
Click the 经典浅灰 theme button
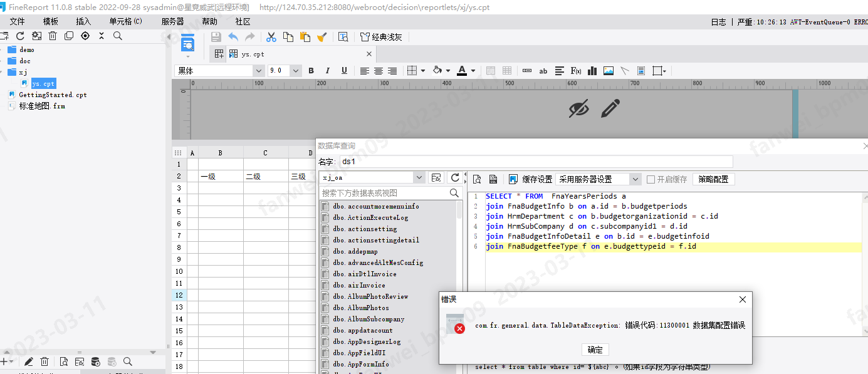[381, 37]
